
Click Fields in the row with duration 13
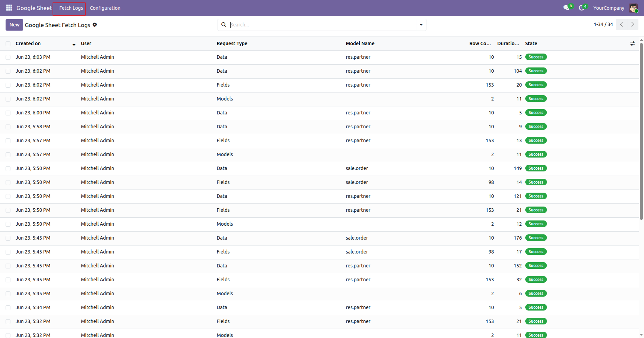(223, 140)
